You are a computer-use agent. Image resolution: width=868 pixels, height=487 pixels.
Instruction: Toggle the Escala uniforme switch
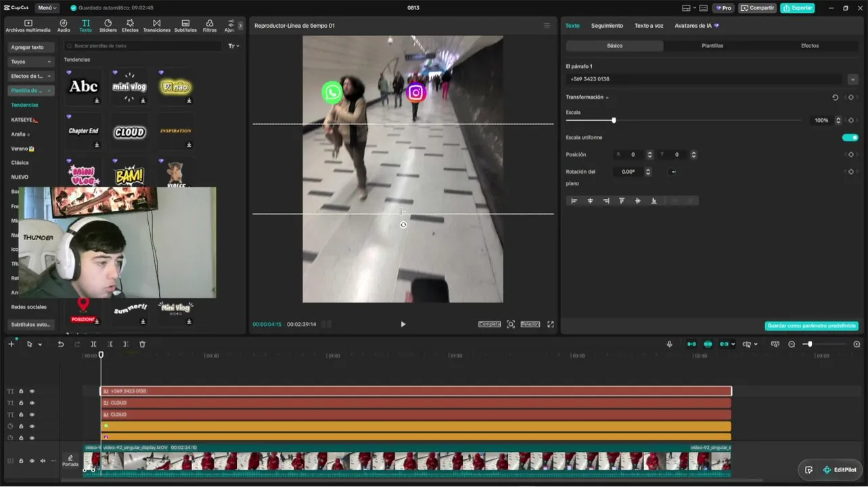pyautogui.click(x=850, y=137)
